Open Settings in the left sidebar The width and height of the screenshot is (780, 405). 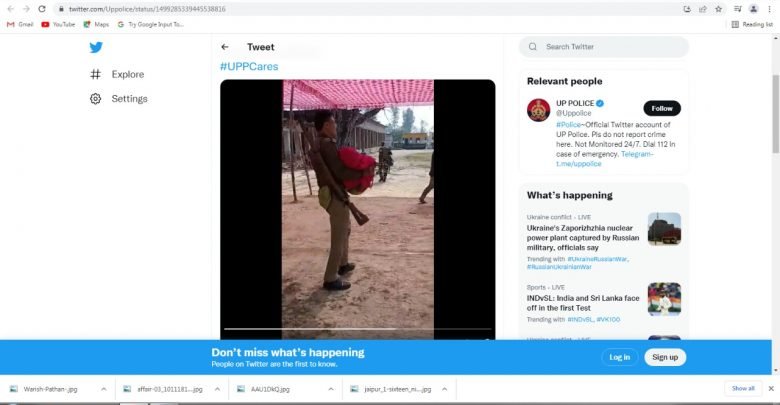pos(129,99)
